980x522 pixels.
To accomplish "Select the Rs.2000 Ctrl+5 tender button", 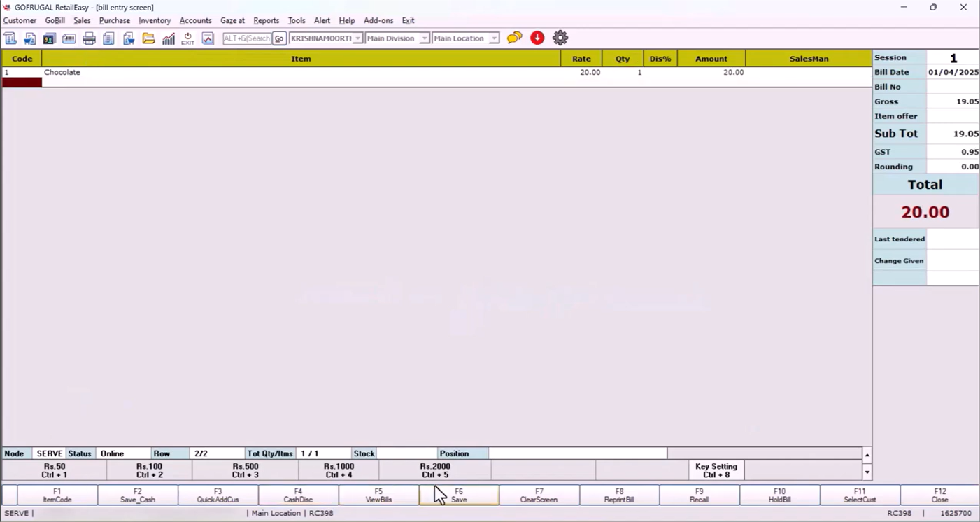I will 435,470.
